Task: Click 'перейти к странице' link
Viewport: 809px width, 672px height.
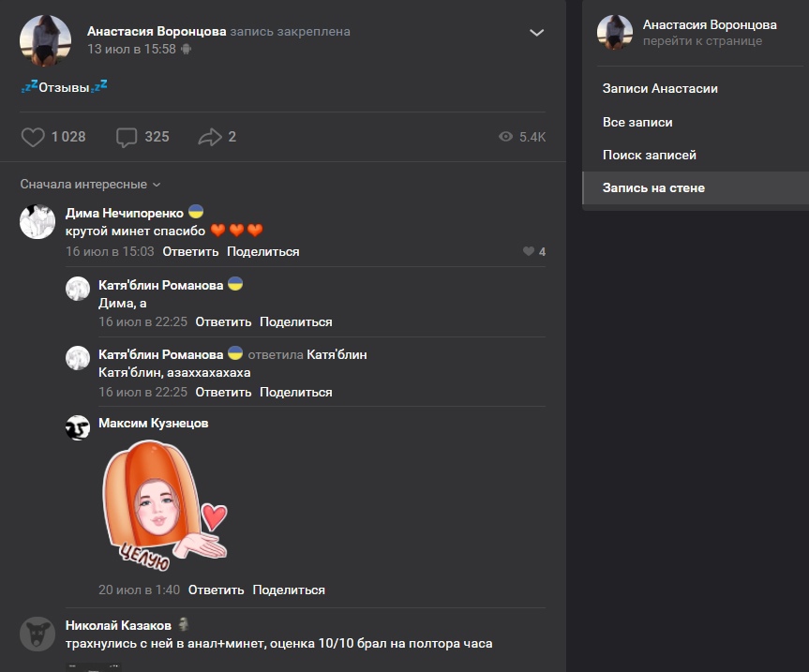Action: [x=702, y=41]
